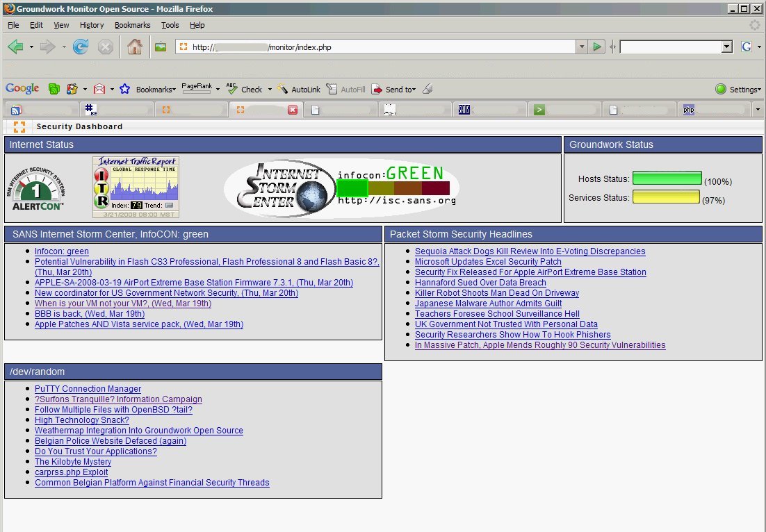Open 'Microsoft Updates Excel Security Patch' link
The height and width of the screenshot is (532, 766).
pos(488,262)
